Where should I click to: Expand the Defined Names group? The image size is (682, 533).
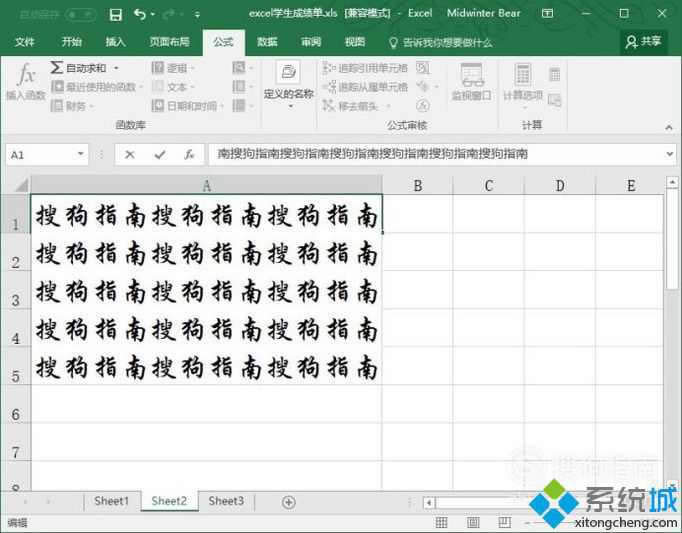[x=289, y=85]
